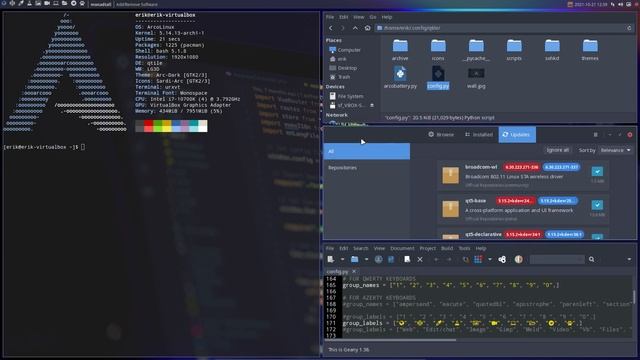Open Geany's Tools menu
Image resolution: width=640 pixels, height=360 pixels.
coord(464,248)
